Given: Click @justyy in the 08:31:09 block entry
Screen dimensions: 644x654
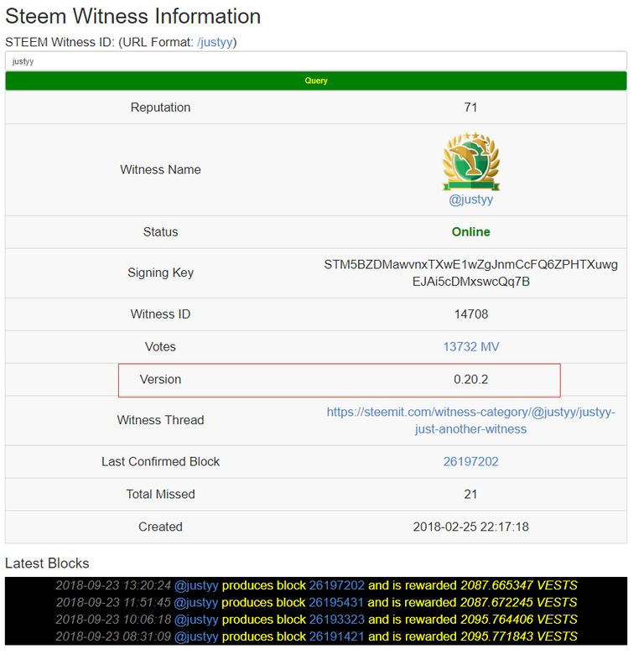Looking at the screenshot, I should click(x=196, y=637).
